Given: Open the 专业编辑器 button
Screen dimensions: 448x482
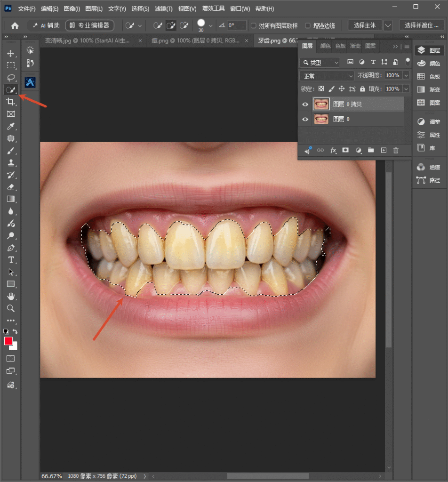Looking at the screenshot, I should click(90, 25).
